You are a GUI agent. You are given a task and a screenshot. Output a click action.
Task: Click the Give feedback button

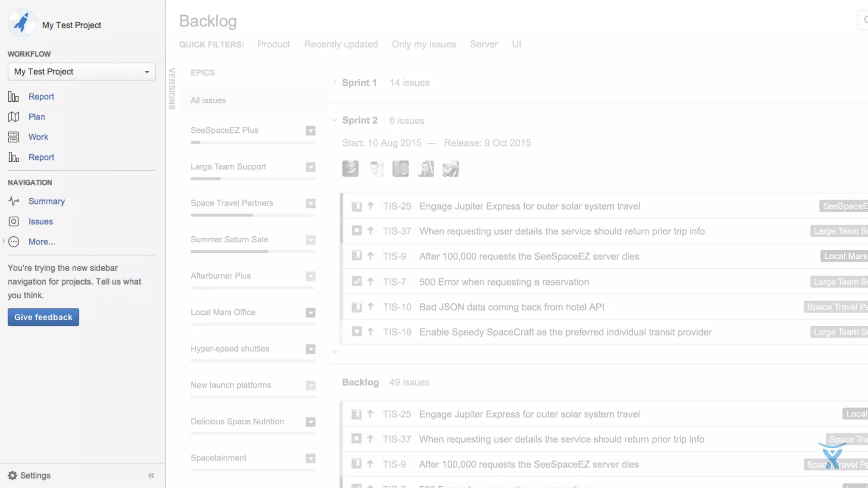(x=43, y=317)
